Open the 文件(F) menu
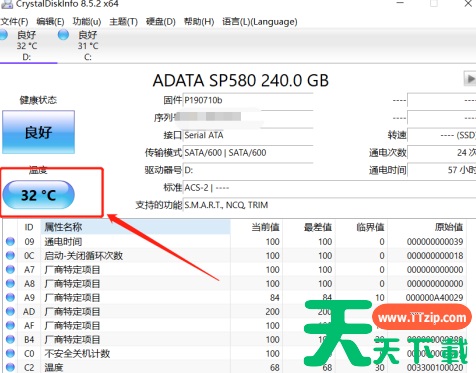 pyautogui.click(x=14, y=22)
